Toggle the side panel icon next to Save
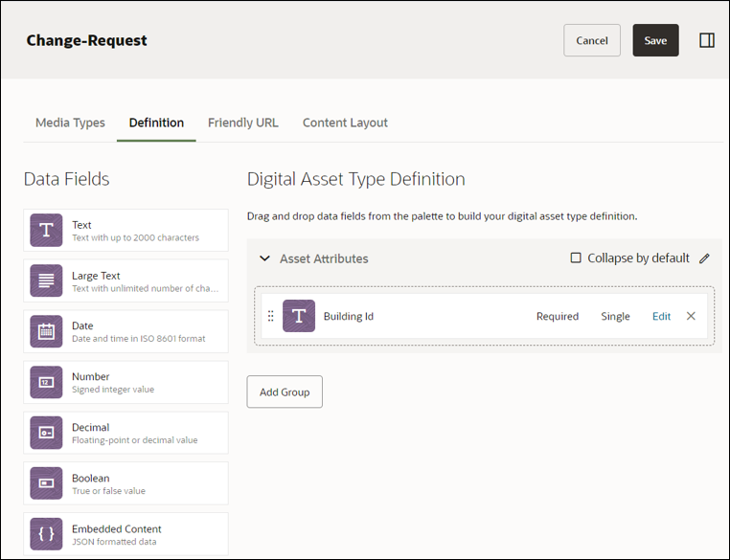Screen dimensions: 730x560 (x=707, y=40)
